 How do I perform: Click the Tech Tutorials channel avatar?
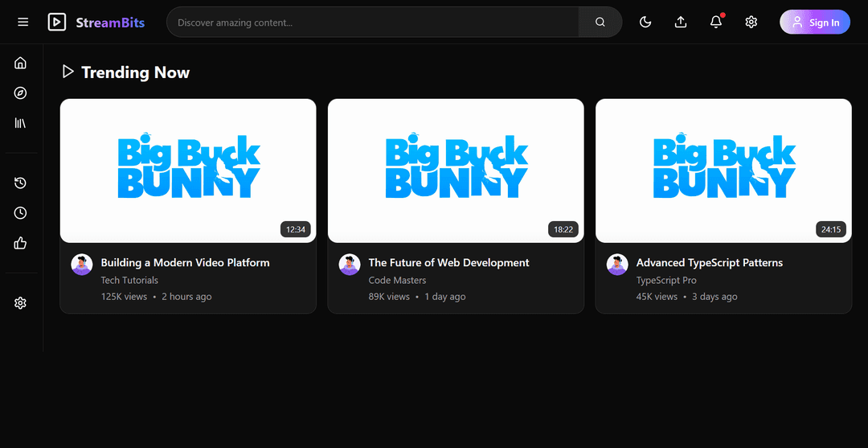point(82,265)
